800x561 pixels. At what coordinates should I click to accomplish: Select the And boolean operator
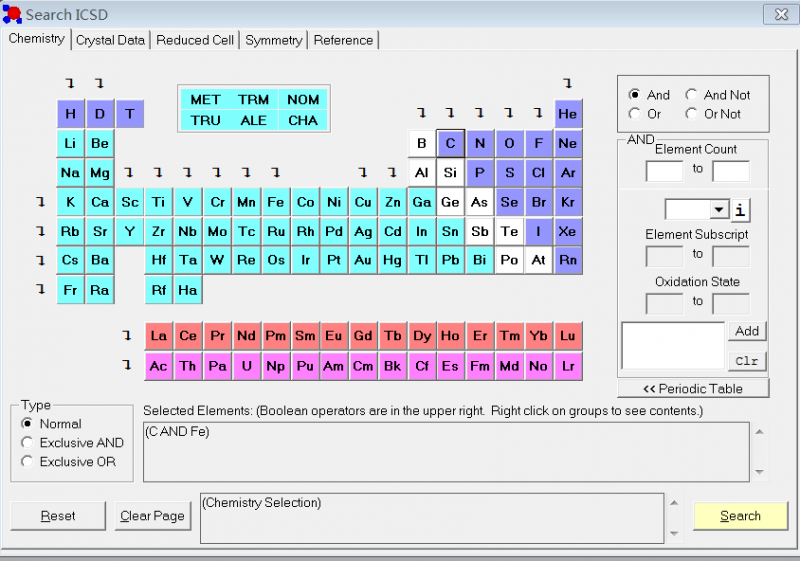point(649,95)
